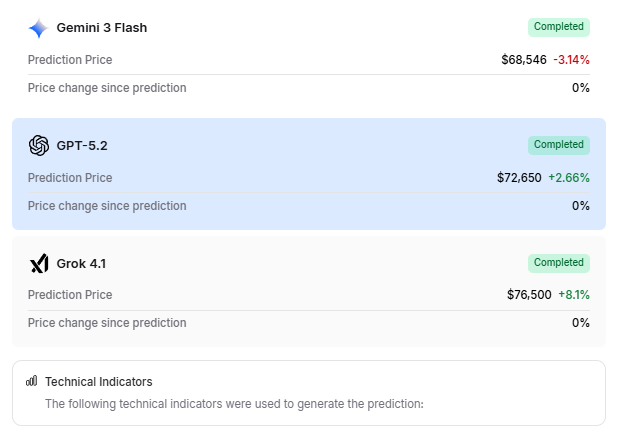The image size is (617, 434).
Task: Click the green +8.1% change value
Action: [574, 295]
